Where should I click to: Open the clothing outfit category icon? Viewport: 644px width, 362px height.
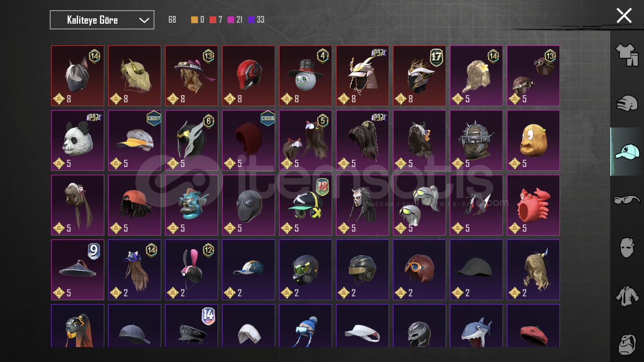tap(627, 55)
